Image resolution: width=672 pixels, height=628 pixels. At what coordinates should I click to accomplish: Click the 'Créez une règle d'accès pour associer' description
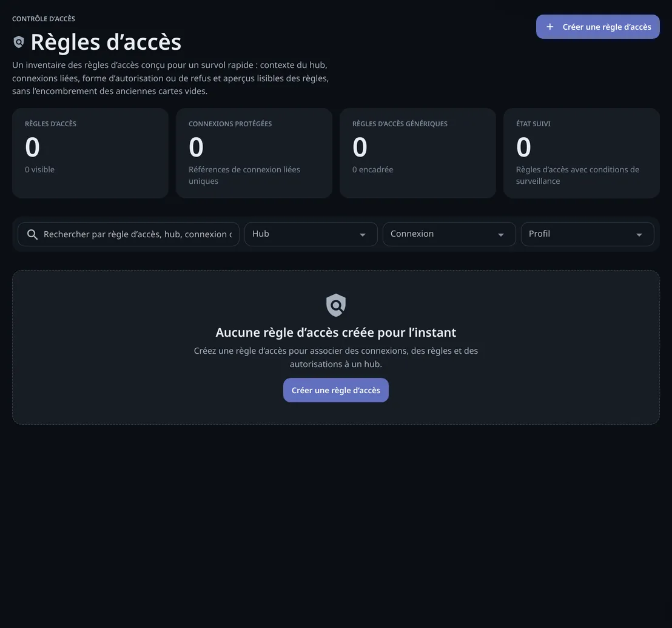coord(336,357)
